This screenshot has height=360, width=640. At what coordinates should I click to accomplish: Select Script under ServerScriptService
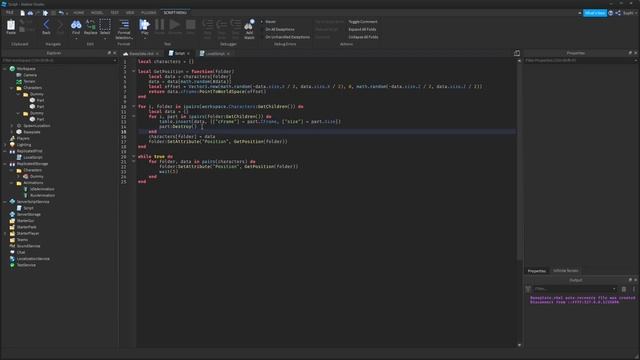28,208
